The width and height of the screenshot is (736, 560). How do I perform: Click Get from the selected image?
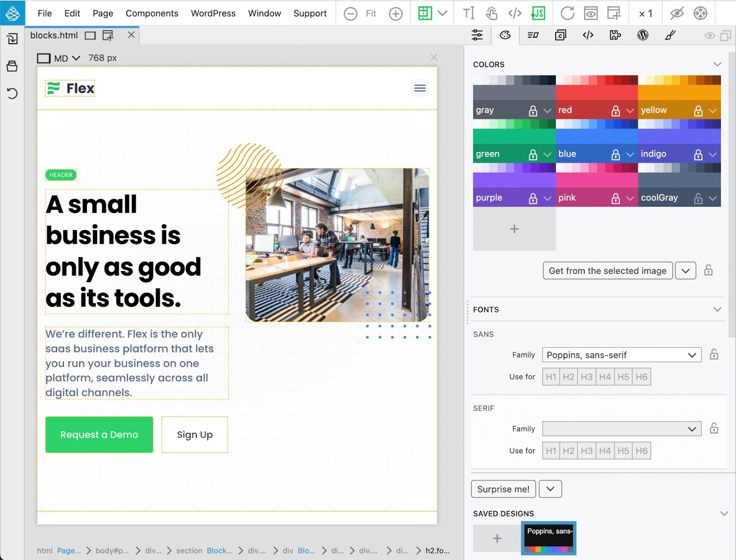[x=608, y=271]
